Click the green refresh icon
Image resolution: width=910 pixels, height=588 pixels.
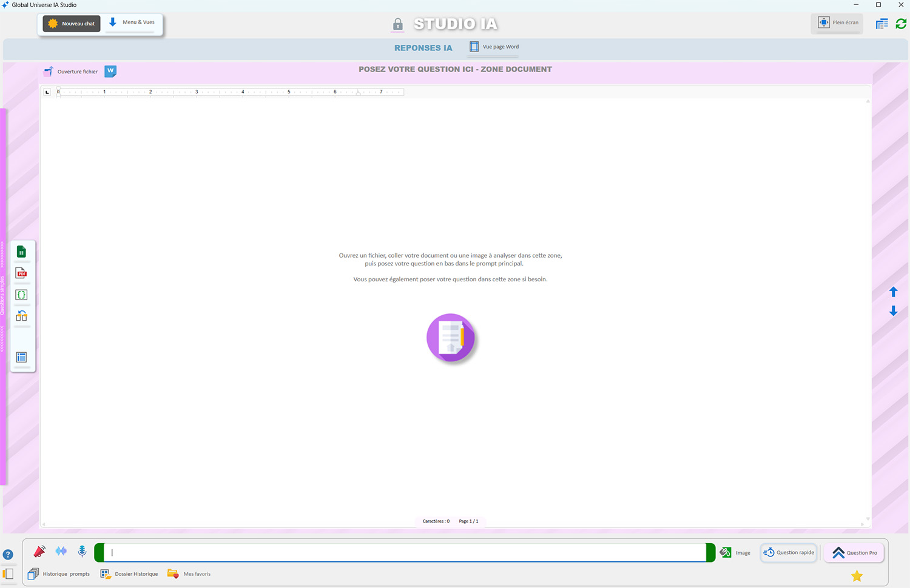[x=901, y=24]
